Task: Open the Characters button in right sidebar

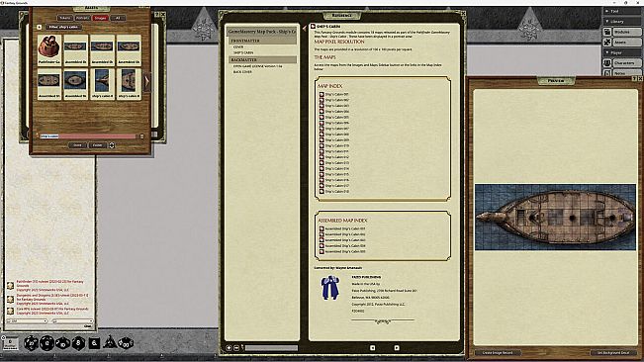Action: (x=627, y=62)
